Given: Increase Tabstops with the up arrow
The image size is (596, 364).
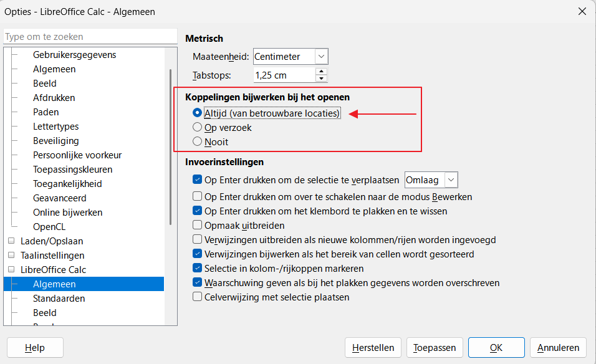Looking at the screenshot, I should pos(321,72).
